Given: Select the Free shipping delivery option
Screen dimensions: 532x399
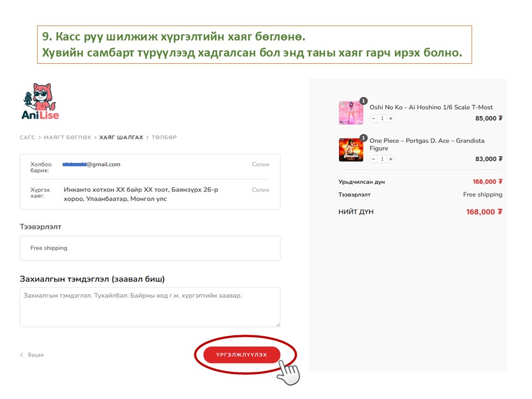Looking at the screenshot, I should coord(150,248).
